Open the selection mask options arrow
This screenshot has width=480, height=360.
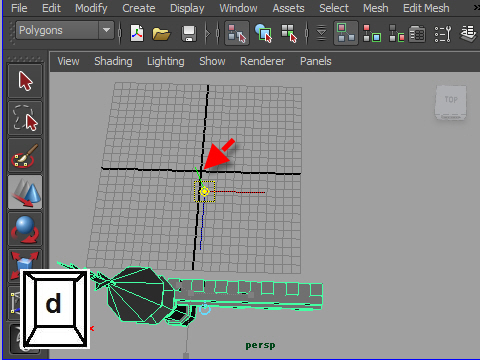point(321,33)
